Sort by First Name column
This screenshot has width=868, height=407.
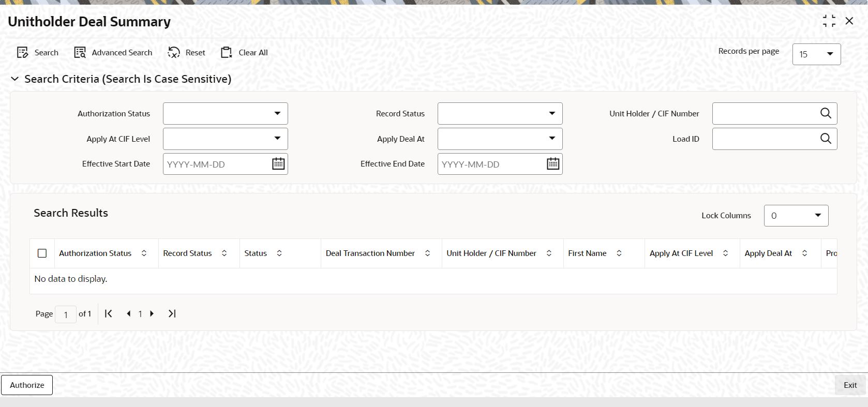click(x=619, y=253)
